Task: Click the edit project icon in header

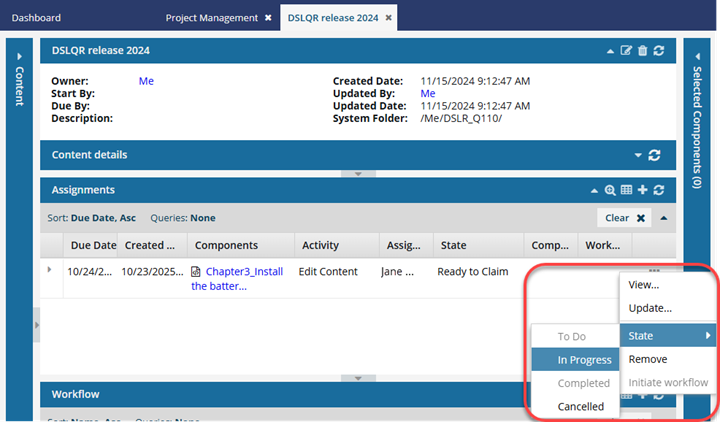Action: pyautogui.click(x=626, y=50)
